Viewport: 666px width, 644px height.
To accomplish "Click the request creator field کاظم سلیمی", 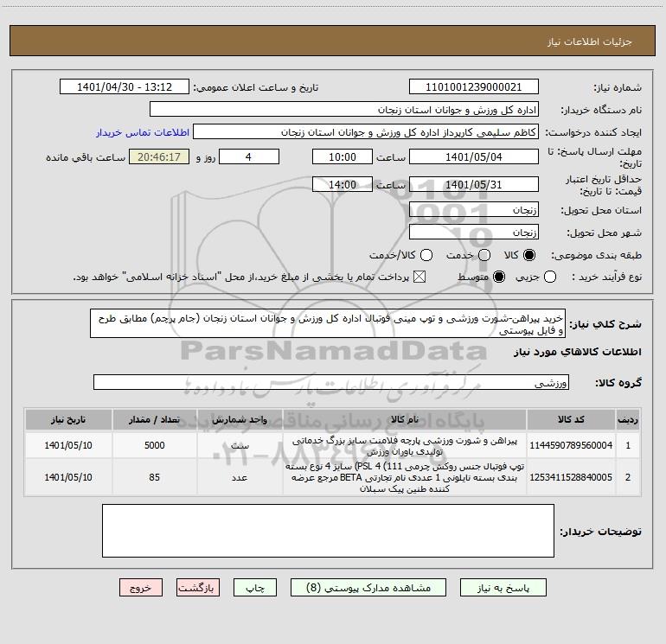I will pos(366,132).
